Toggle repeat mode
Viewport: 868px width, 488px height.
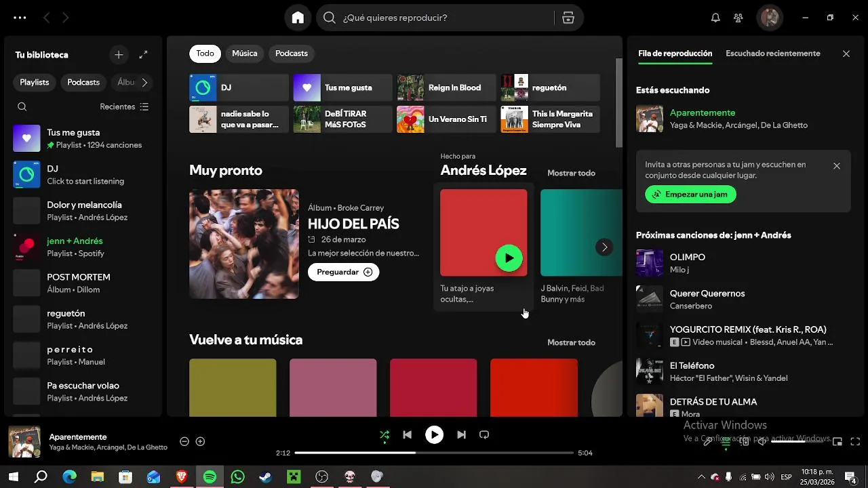point(484,435)
